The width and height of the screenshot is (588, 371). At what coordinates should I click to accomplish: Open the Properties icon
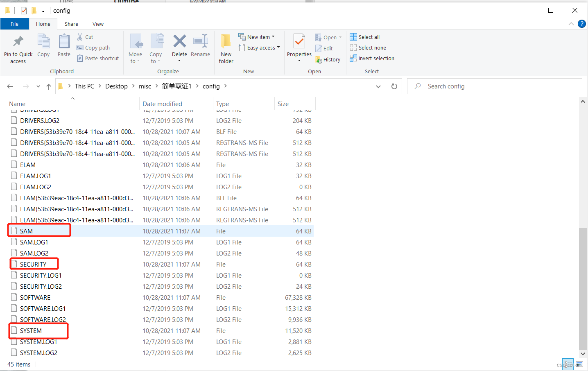(x=299, y=41)
